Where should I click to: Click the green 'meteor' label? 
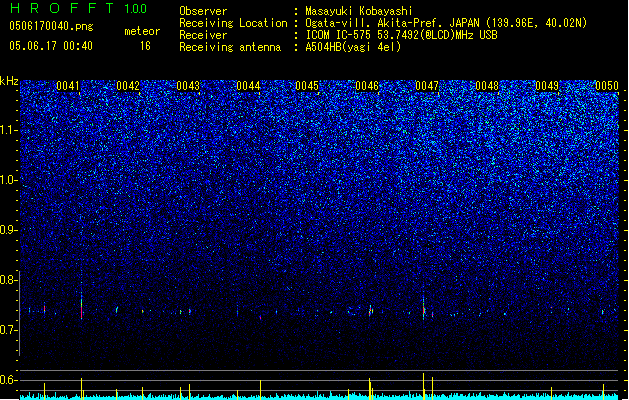point(142,31)
